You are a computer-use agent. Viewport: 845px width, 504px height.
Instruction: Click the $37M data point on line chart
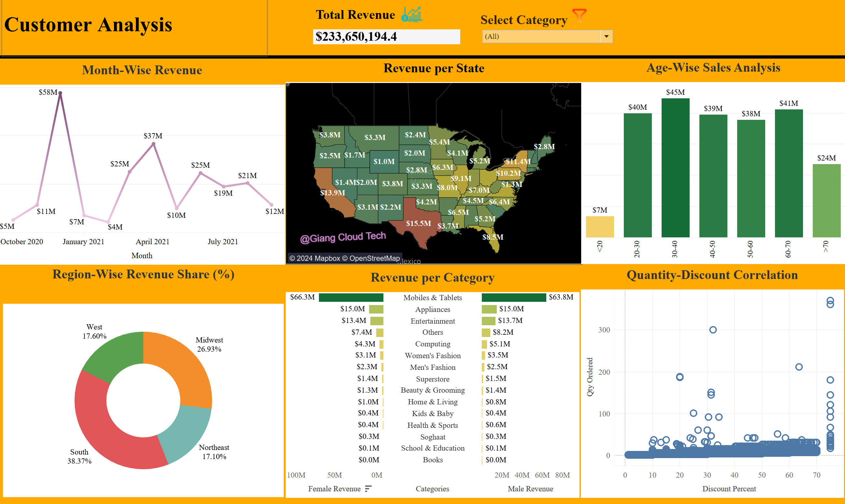(153, 144)
